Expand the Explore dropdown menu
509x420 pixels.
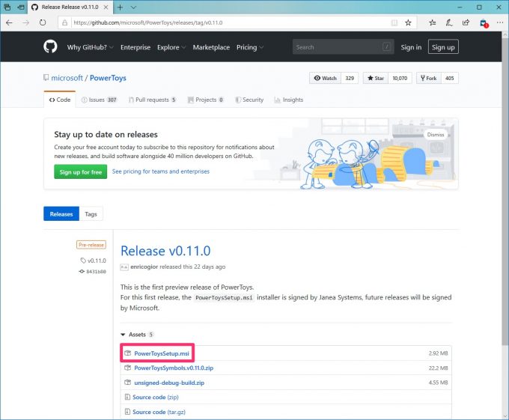171,47
